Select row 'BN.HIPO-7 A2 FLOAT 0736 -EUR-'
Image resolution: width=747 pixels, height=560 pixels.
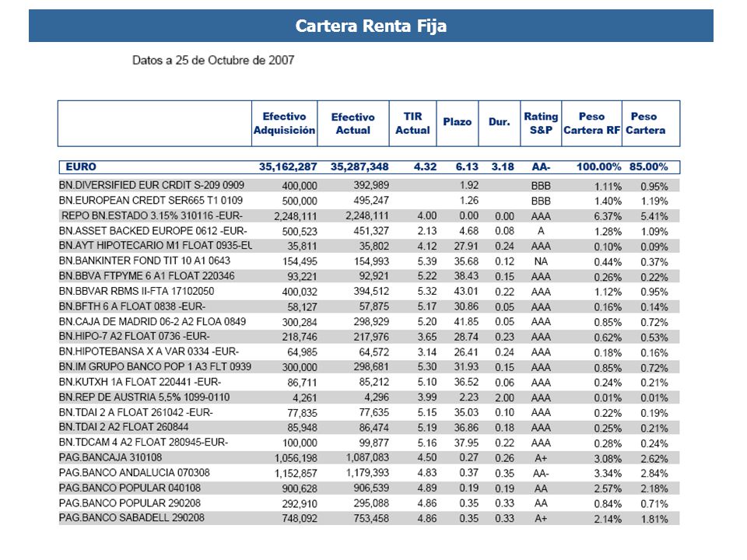[x=369, y=337]
